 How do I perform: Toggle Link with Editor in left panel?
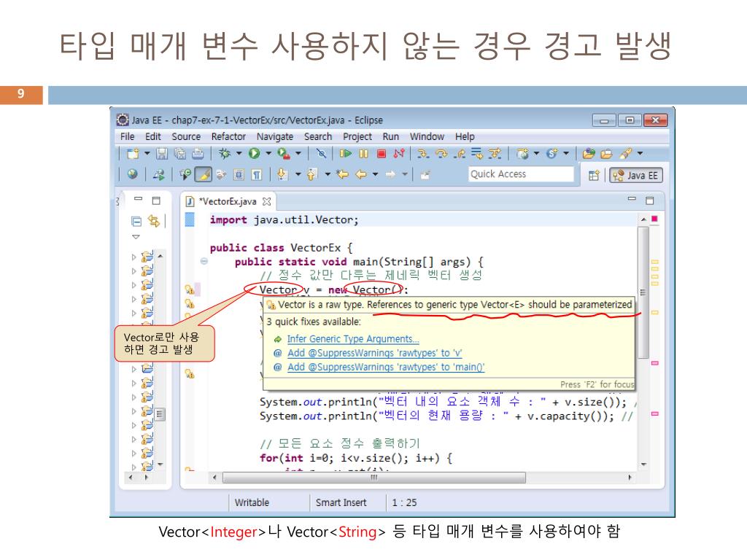coord(153,221)
